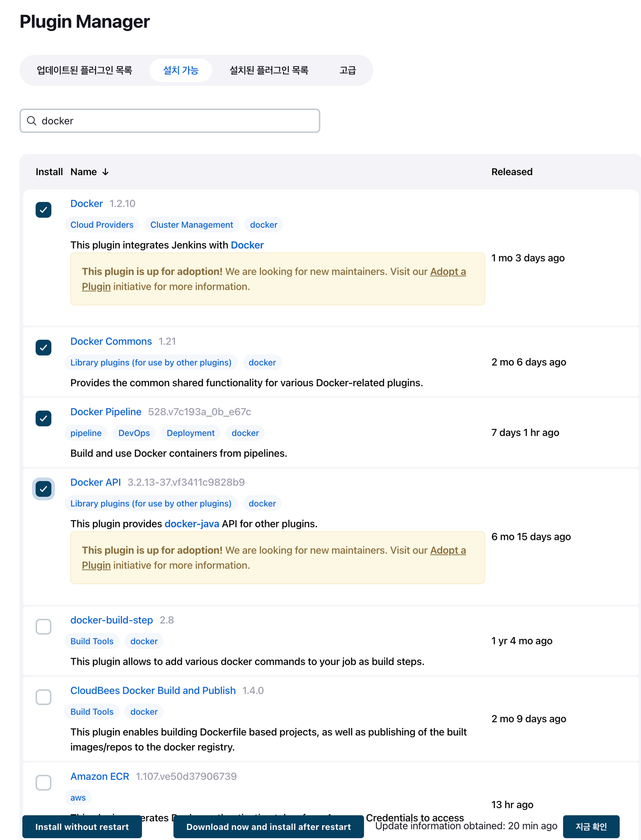Sort by the Released column header
Viewport: 641px width, 840px height.
point(512,172)
